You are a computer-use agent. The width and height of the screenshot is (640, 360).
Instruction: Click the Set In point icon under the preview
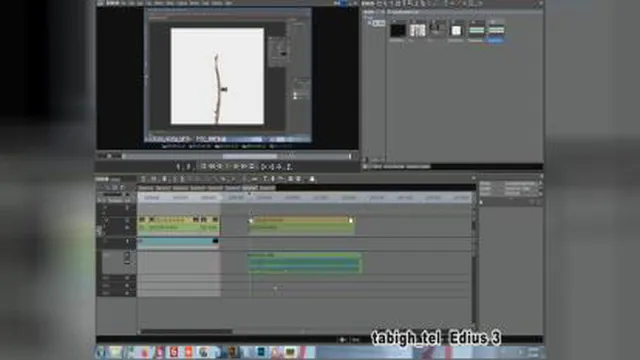(178, 167)
